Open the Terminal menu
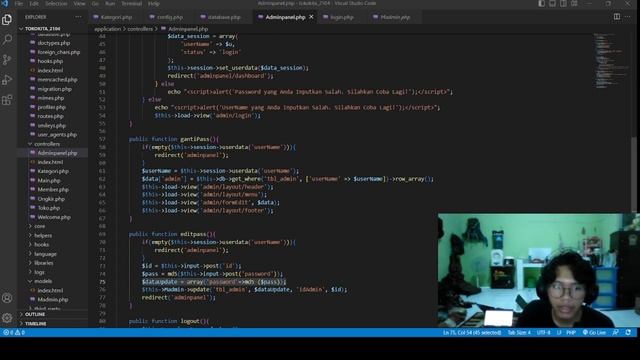 (131, 4)
